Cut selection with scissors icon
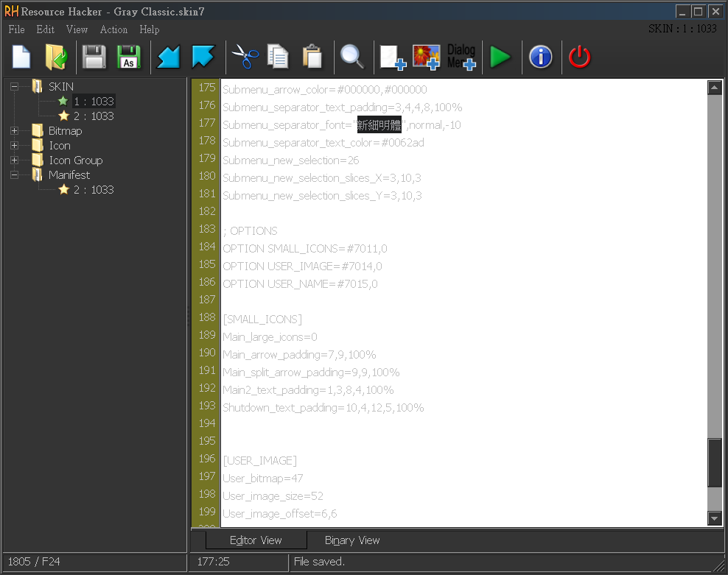The image size is (728, 575). 245,57
